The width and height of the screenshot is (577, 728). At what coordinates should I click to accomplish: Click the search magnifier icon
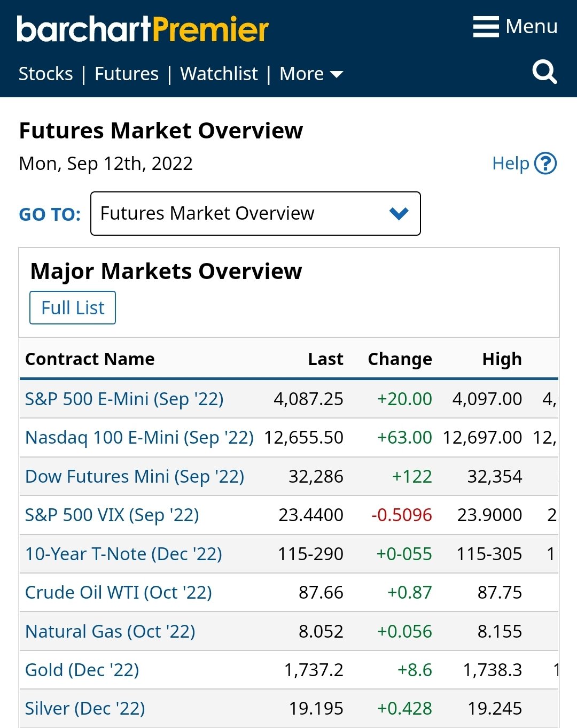point(544,72)
